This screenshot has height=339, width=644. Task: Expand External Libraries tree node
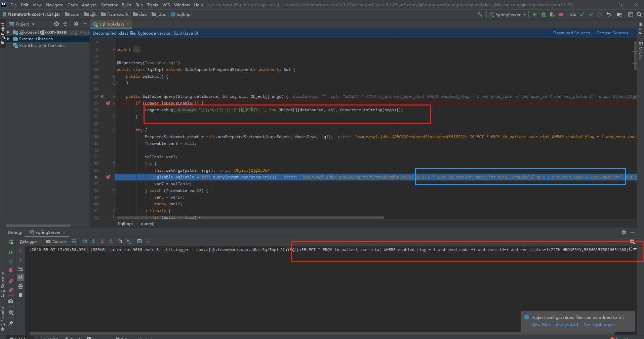click(9, 39)
